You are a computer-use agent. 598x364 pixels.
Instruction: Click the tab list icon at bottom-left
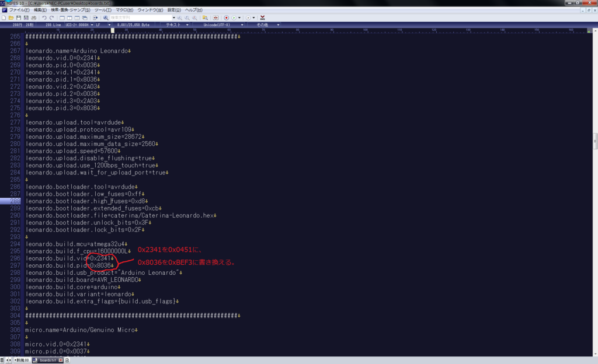2,360
